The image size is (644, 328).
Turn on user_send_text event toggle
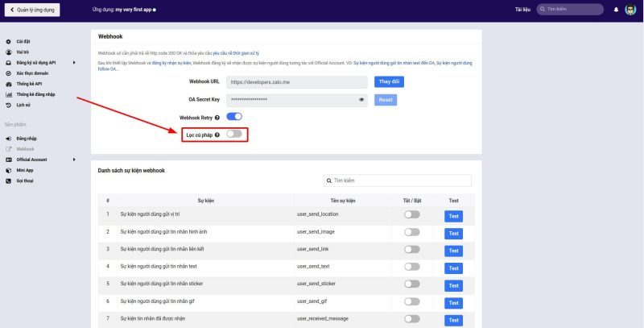coord(412,267)
